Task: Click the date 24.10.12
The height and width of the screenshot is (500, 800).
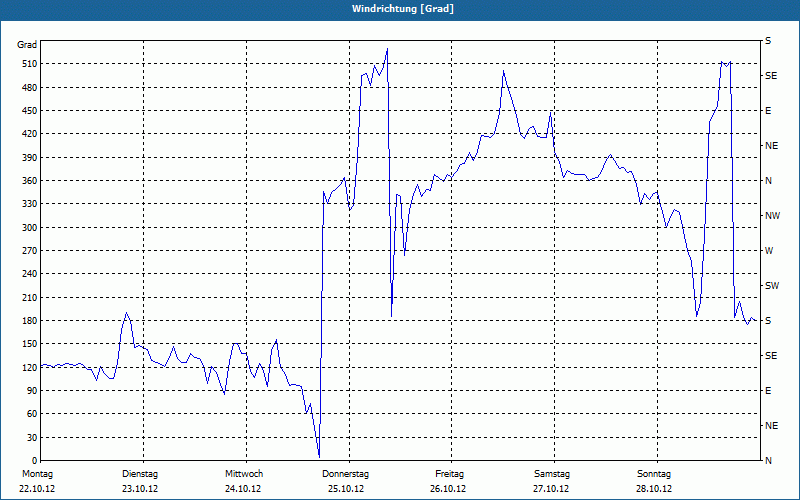Action: pos(243,489)
